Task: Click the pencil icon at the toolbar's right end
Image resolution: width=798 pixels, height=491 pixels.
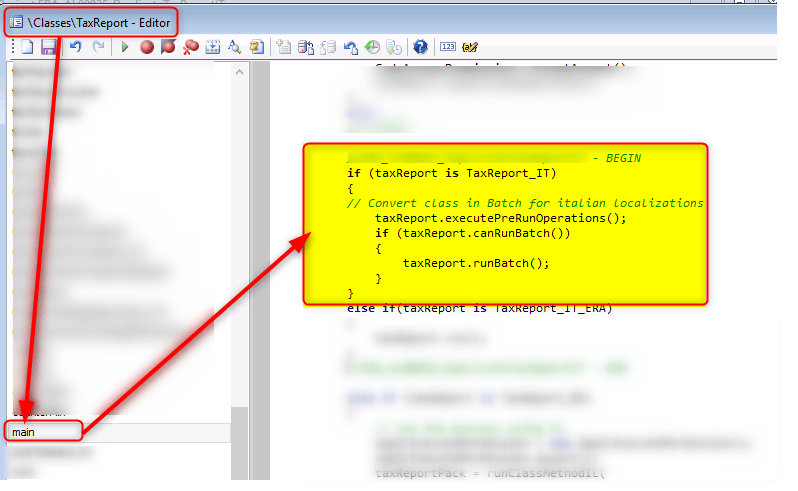Action: coord(470,47)
